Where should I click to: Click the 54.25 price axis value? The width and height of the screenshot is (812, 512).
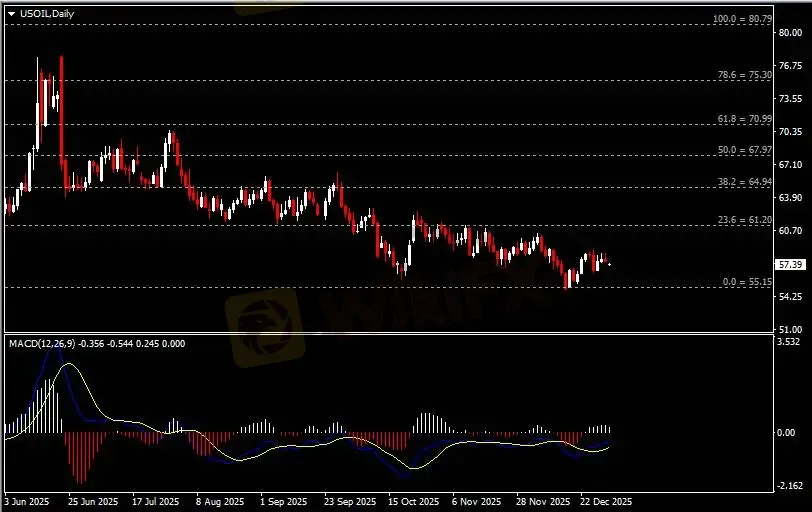tap(791, 297)
